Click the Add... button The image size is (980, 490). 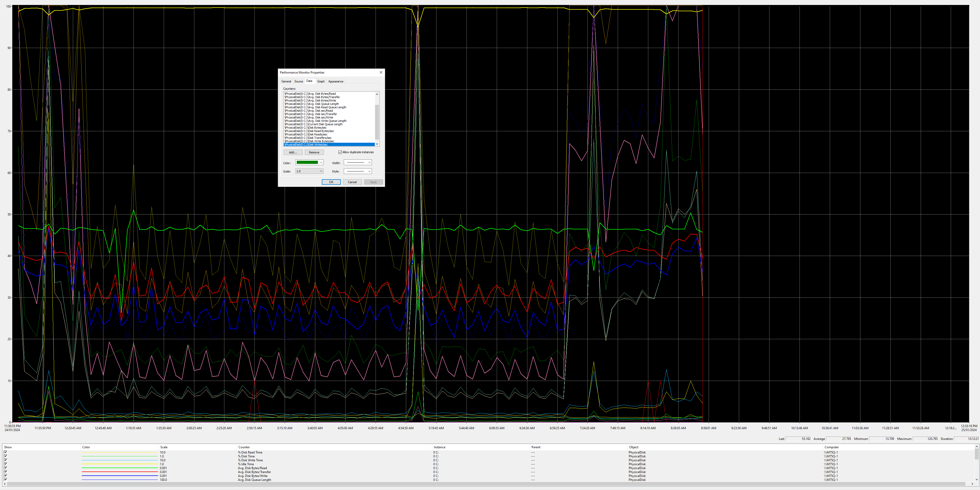coord(293,152)
